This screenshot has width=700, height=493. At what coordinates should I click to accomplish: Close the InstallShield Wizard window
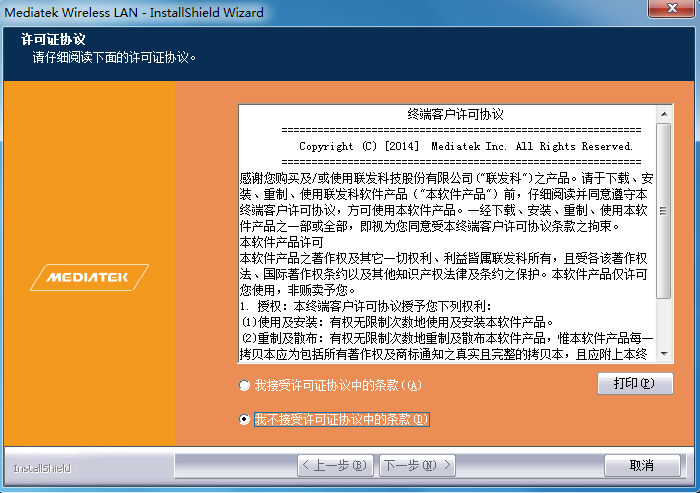672,8
